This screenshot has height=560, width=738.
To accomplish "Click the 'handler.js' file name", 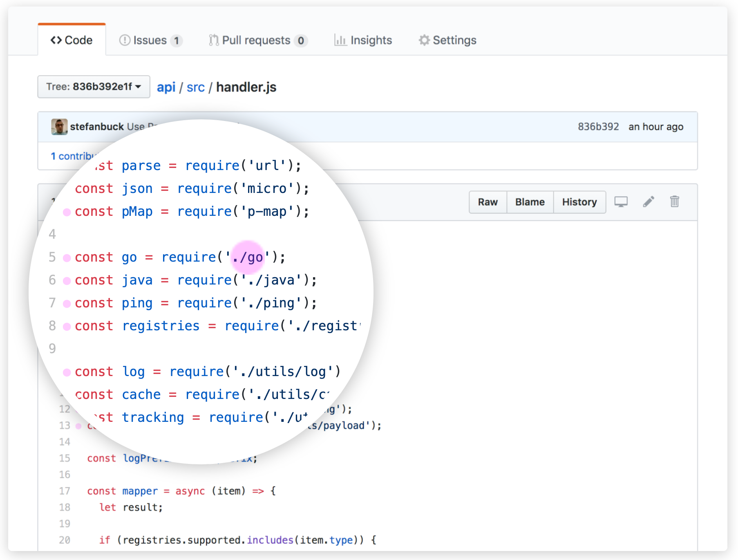I will pos(246,87).
